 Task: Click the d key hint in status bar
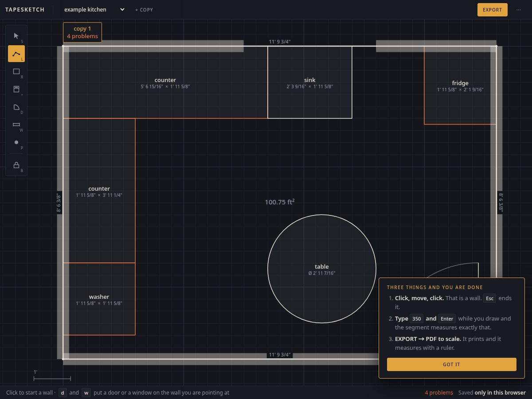[x=63, y=393]
